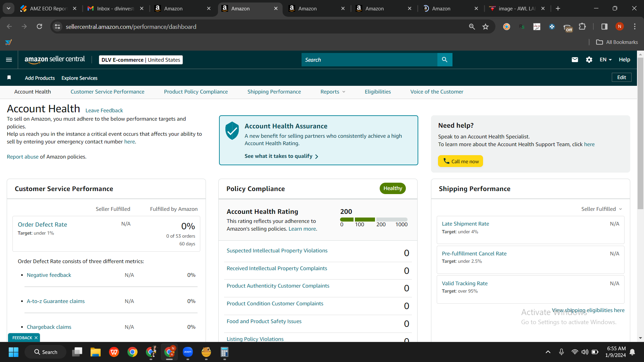
Task: Switch to AMZ EOD Report browser tab
Action: click(x=49, y=8)
